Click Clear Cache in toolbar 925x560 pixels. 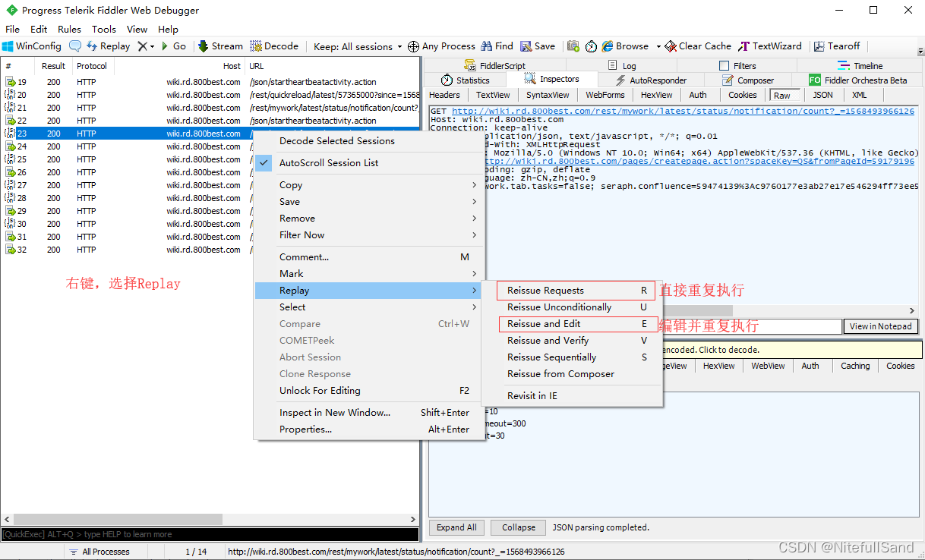tap(698, 46)
